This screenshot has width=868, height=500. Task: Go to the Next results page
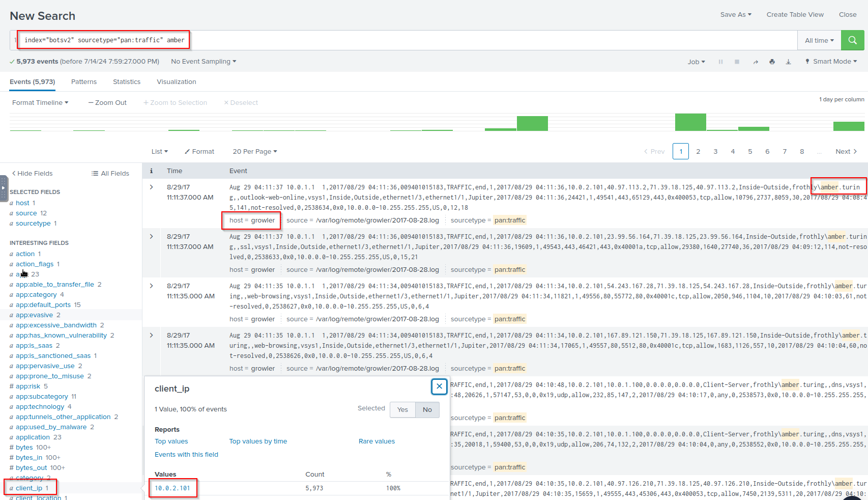click(x=846, y=152)
